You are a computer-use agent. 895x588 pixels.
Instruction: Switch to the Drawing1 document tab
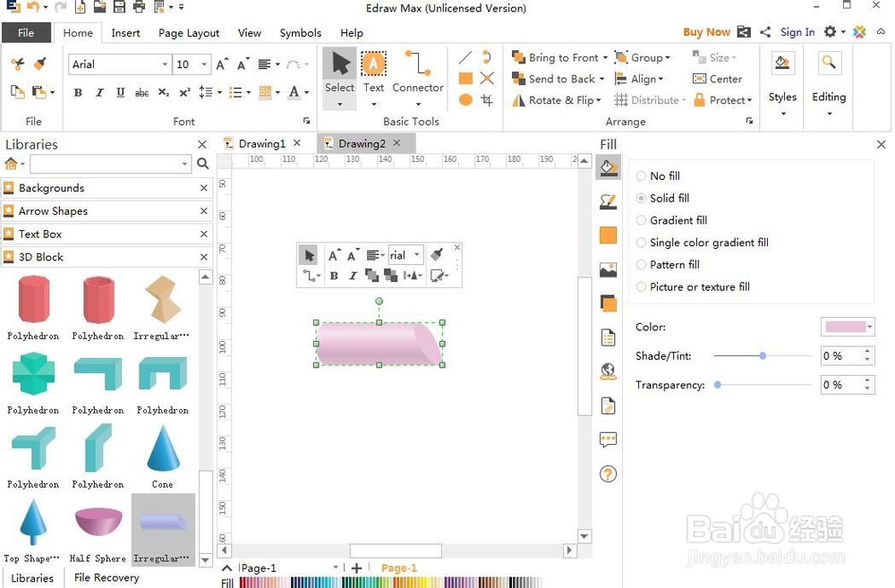(x=262, y=143)
